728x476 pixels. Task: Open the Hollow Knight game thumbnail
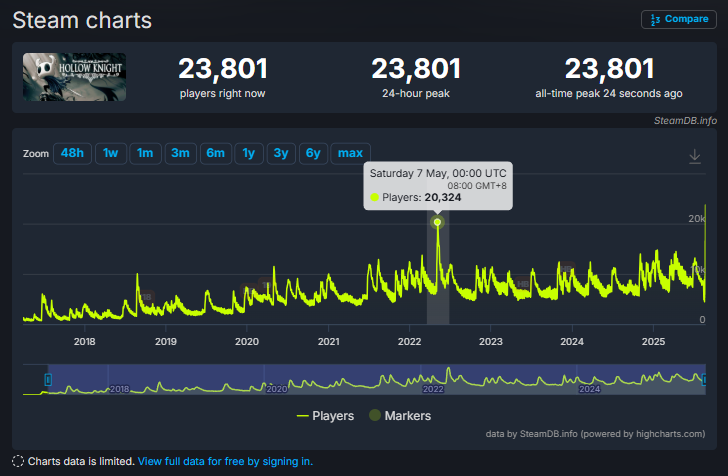[74, 77]
